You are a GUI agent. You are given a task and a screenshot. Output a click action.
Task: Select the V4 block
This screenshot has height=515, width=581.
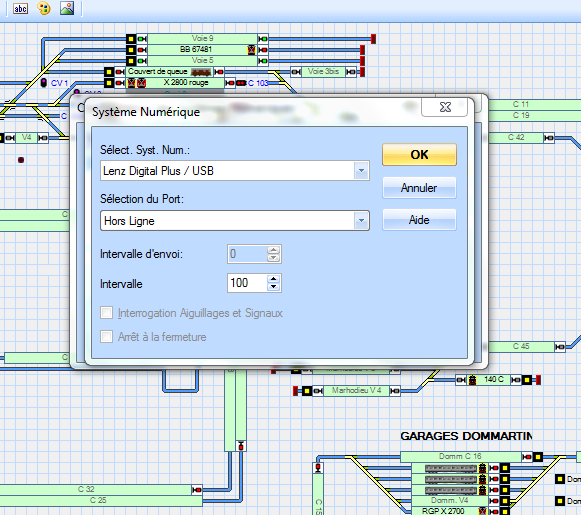click(26, 138)
